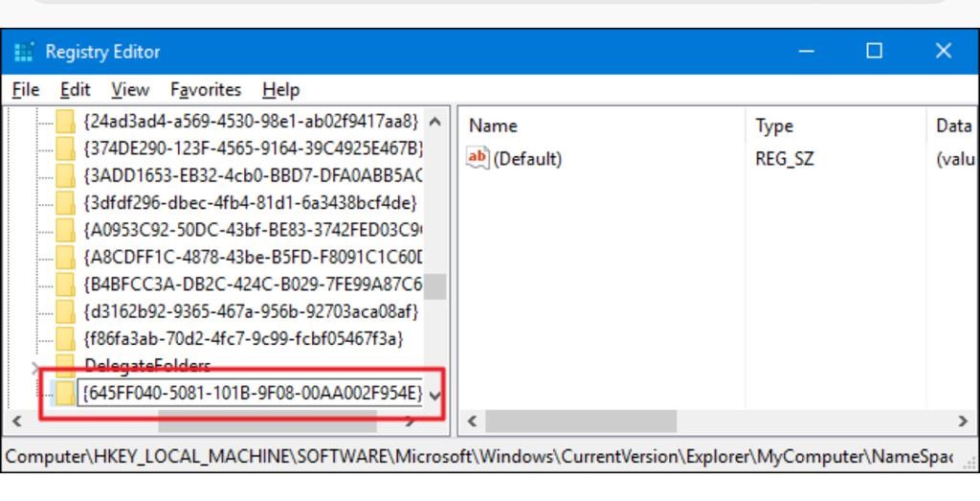Select the DelegateFolders key
The width and height of the screenshot is (980, 501).
coord(147,365)
